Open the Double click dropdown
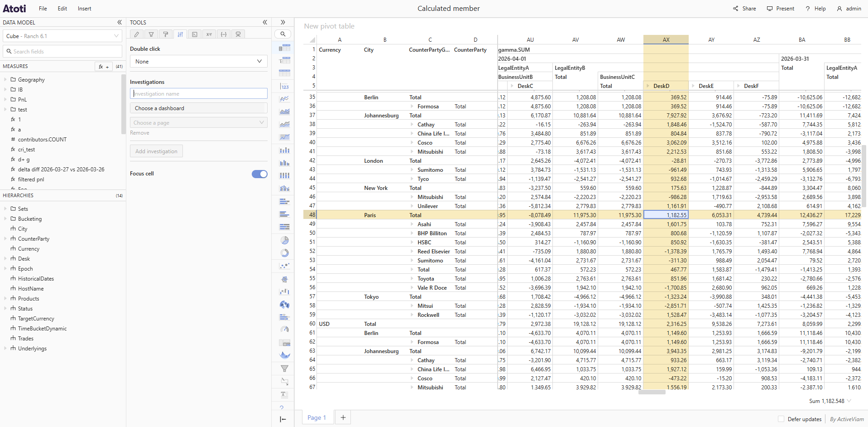The image size is (868, 427). point(198,62)
